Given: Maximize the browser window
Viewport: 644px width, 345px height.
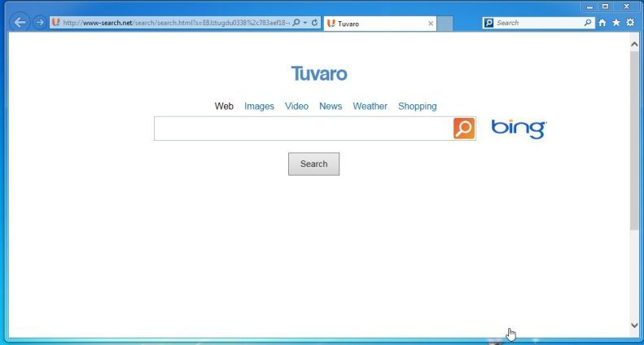Looking at the screenshot, I should click(x=606, y=7).
